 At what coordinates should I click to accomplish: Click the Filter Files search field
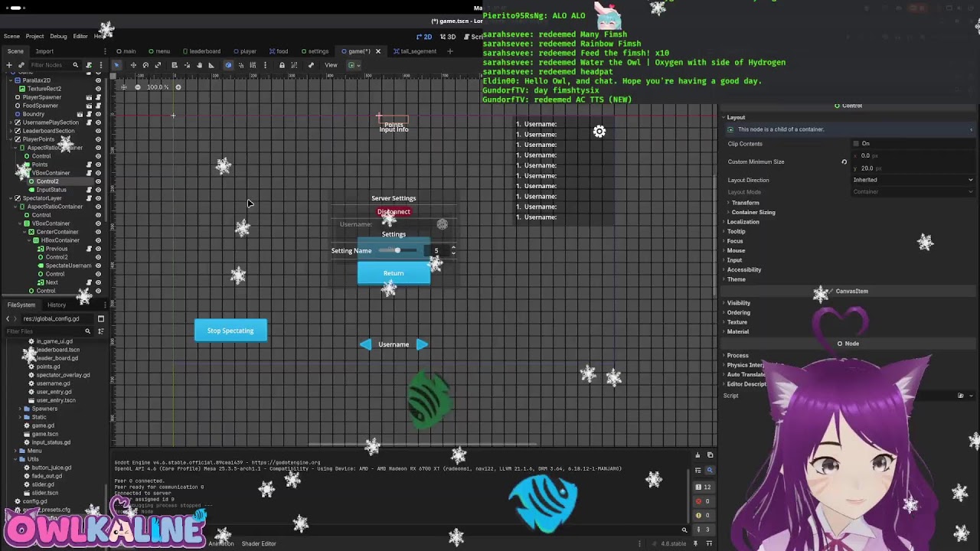tap(47, 331)
